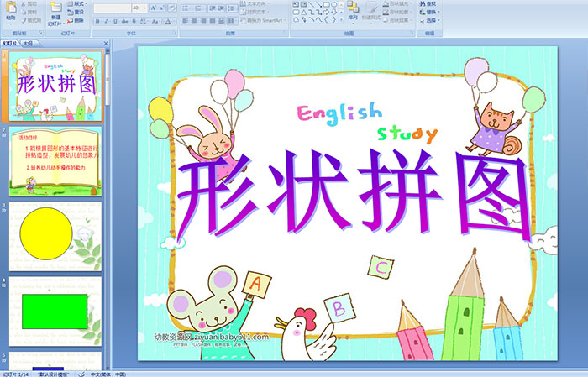Click the Find (查找) button

point(428,3)
